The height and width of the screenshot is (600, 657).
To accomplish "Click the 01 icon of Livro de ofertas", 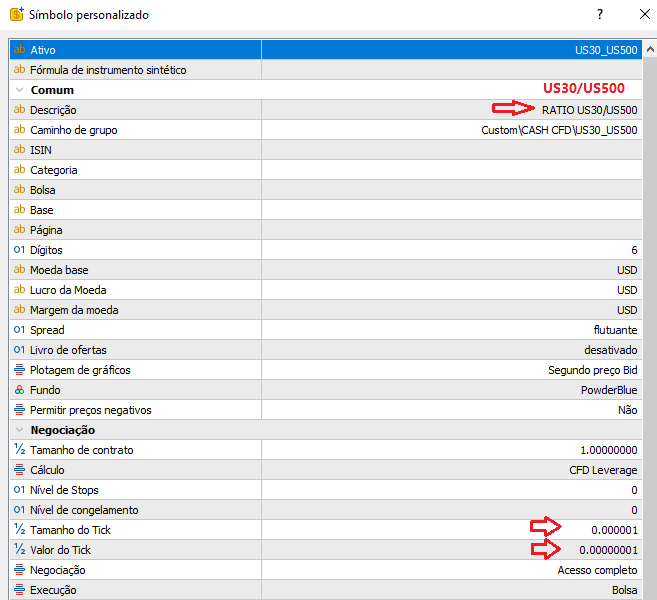I will (x=19, y=350).
